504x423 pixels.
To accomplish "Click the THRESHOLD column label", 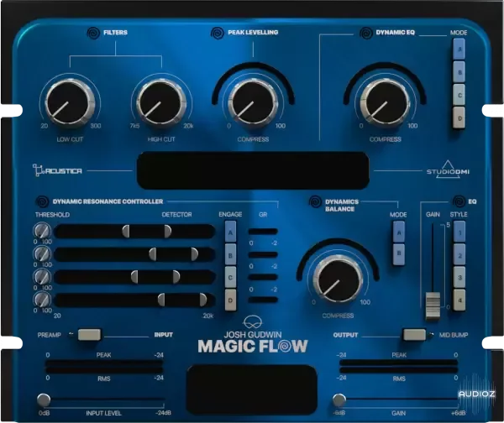I will click(52, 215).
